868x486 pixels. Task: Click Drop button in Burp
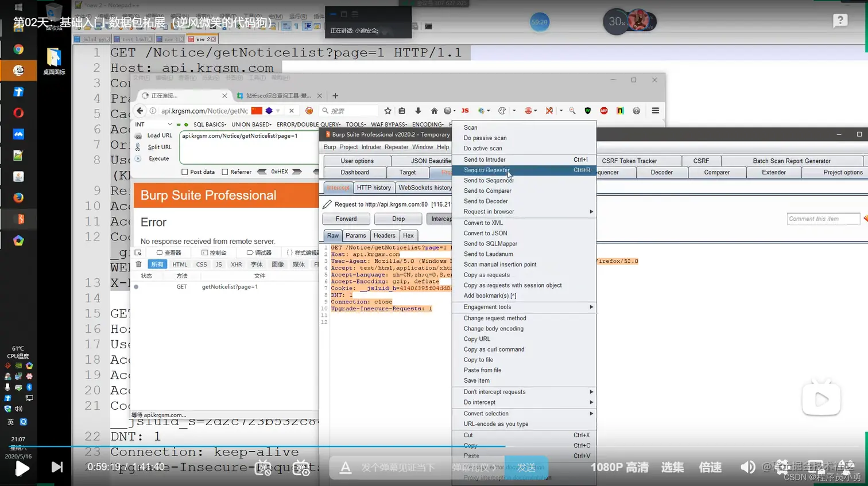tap(398, 219)
